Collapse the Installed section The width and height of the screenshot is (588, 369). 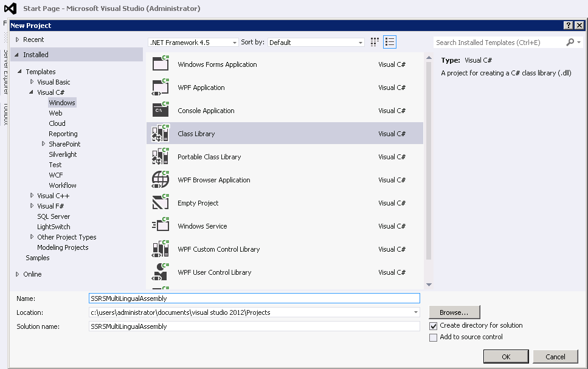(x=16, y=55)
